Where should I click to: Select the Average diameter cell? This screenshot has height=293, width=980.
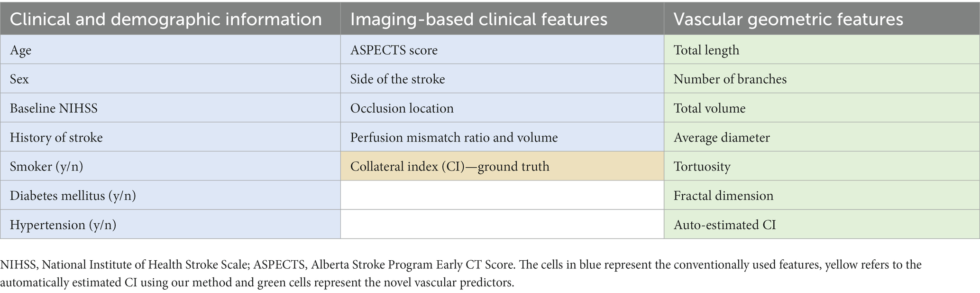click(822, 137)
